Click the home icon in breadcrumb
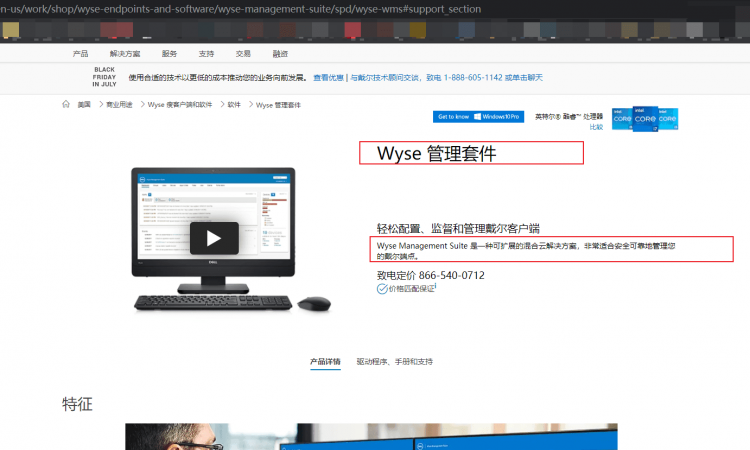750x450 pixels. tap(66, 104)
